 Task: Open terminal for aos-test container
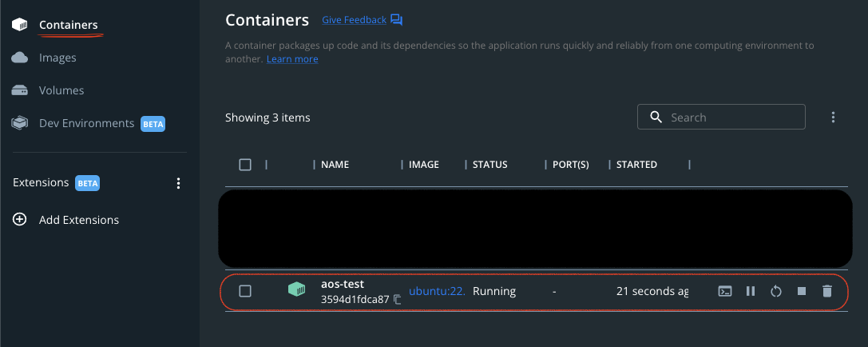point(724,291)
